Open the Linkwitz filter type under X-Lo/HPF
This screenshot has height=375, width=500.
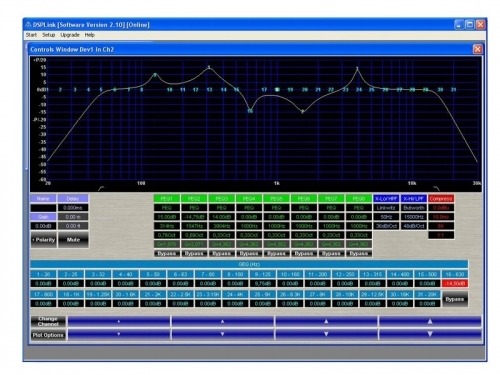coord(386,208)
